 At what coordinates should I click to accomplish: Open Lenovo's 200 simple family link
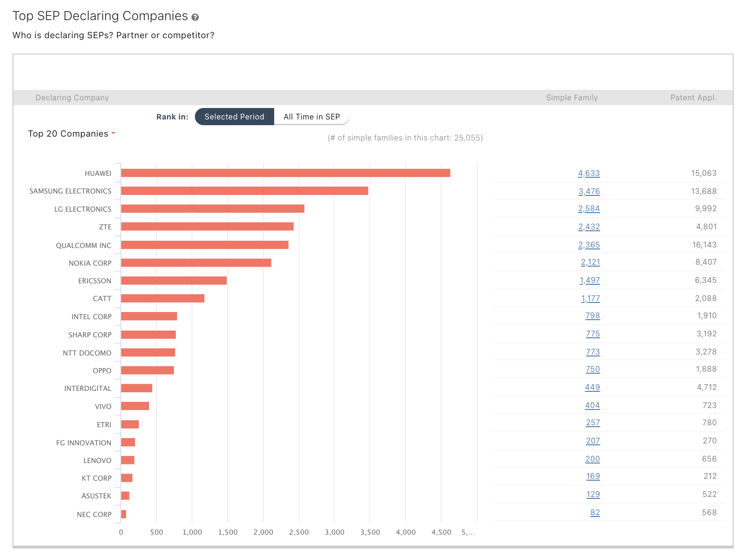tap(593, 459)
